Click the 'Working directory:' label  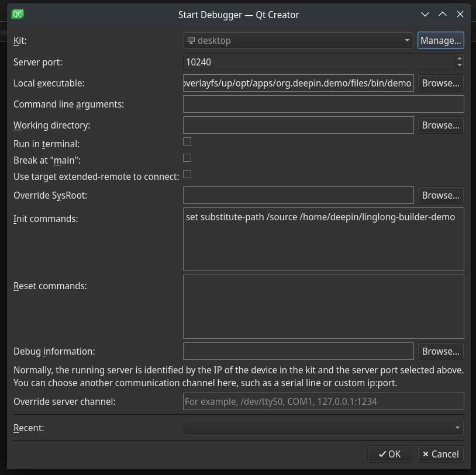click(x=51, y=125)
